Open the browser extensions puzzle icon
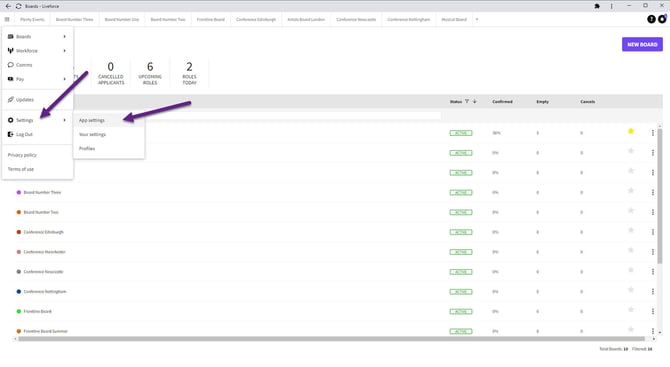The width and height of the screenshot is (670, 367). point(597,6)
